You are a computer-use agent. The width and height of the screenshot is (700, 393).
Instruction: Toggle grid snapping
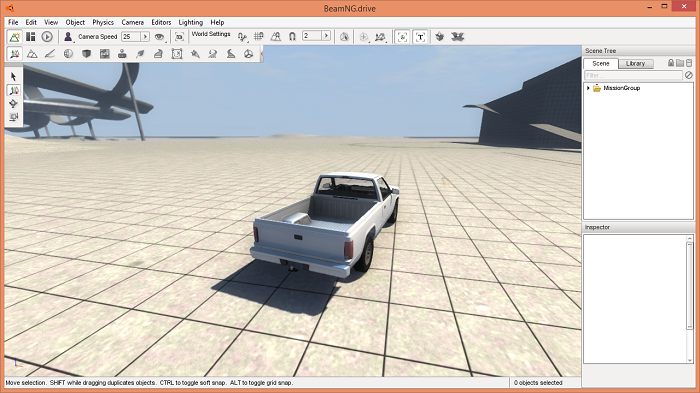click(x=258, y=37)
